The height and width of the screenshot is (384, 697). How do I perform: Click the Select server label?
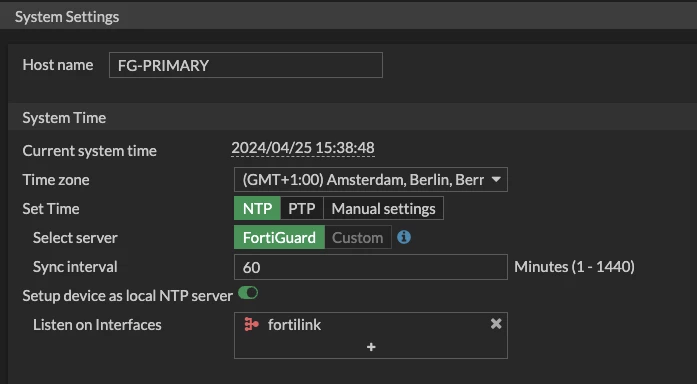(x=75, y=238)
